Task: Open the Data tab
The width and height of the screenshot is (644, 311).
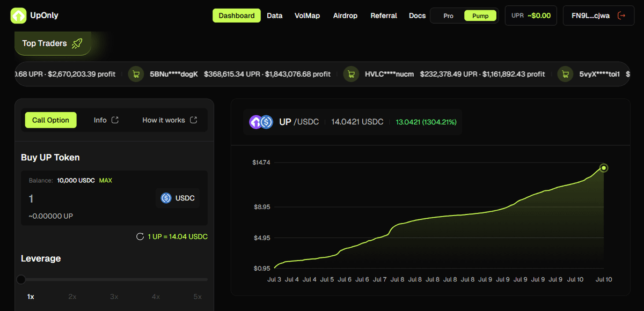Action: [275, 16]
